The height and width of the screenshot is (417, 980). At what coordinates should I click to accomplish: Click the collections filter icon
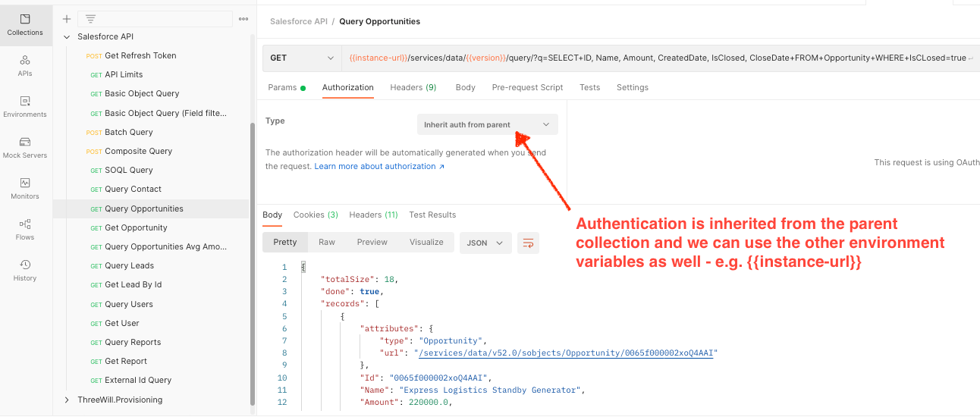[x=91, y=19]
